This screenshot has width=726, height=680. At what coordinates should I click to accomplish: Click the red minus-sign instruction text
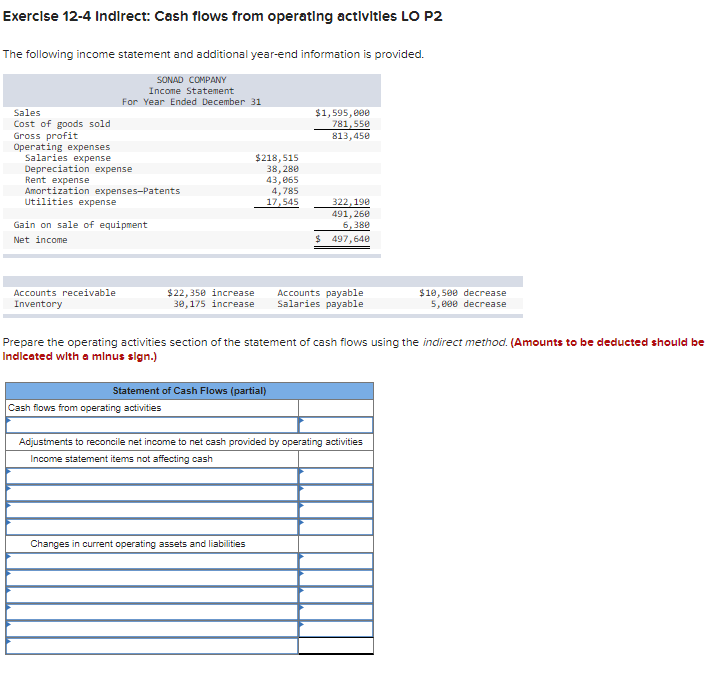pos(353,349)
